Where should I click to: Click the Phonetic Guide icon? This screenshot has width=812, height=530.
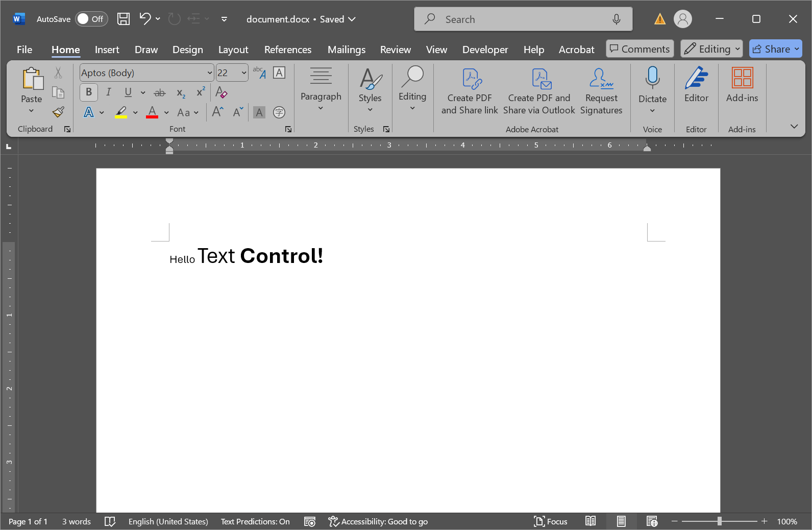coord(260,73)
